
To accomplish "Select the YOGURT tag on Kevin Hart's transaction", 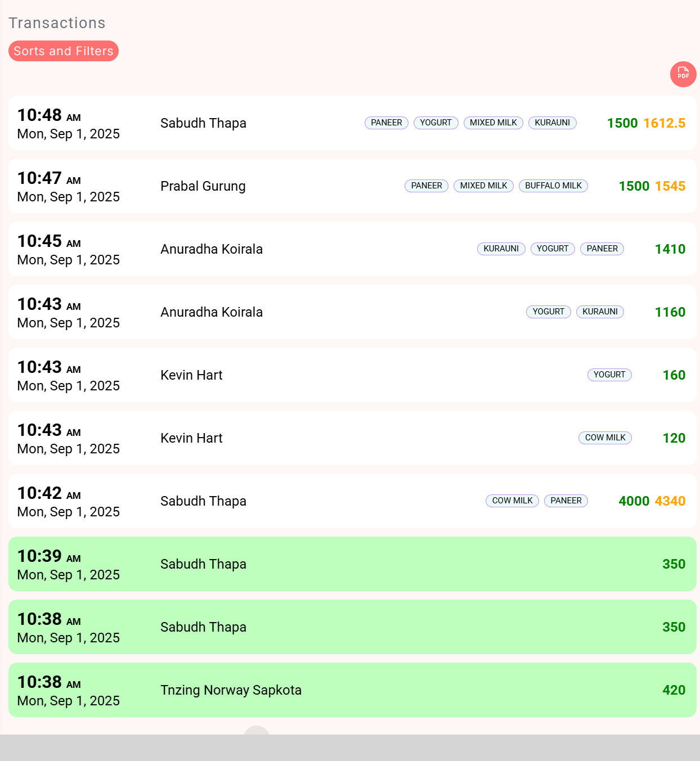I will click(609, 375).
